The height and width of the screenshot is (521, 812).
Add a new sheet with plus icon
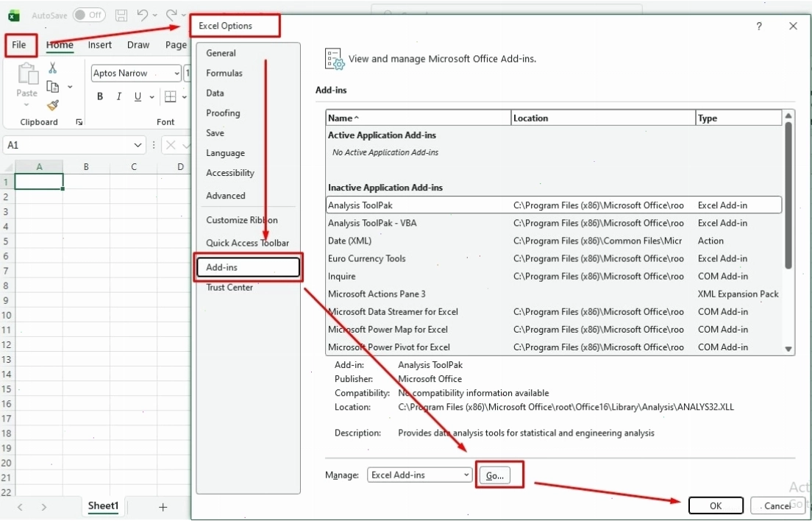point(163,507)
